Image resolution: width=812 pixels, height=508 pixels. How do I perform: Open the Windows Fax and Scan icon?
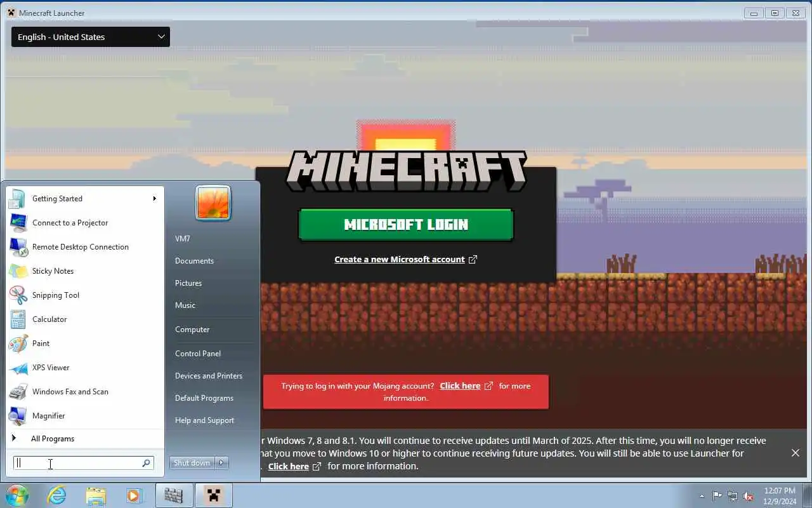(x=18, y=392)
